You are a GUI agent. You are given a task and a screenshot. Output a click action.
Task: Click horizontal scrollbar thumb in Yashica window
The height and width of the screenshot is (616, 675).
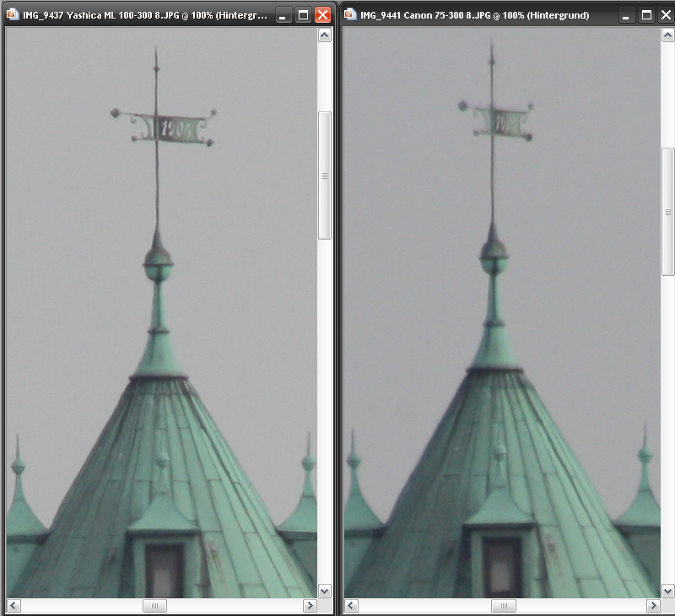(154, 606)
